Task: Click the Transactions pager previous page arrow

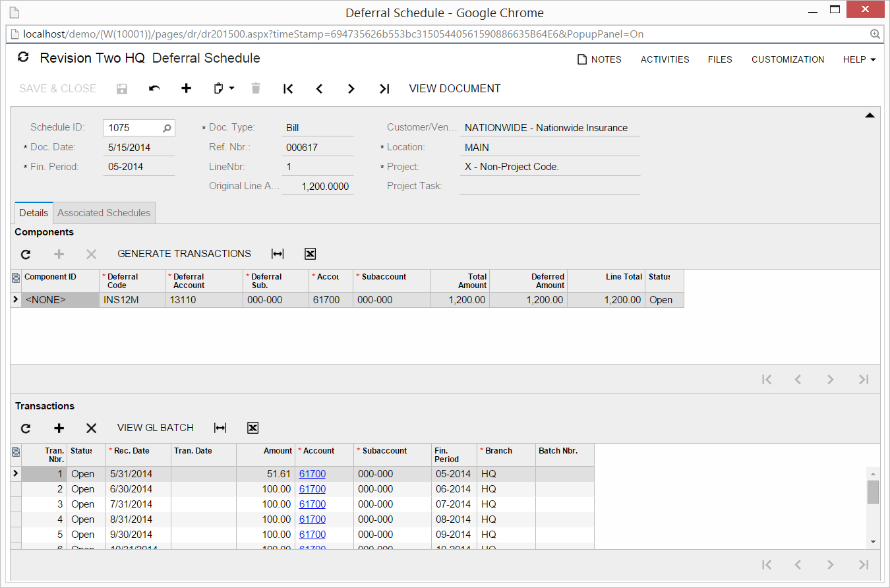Action: click(x=798, y=564)
